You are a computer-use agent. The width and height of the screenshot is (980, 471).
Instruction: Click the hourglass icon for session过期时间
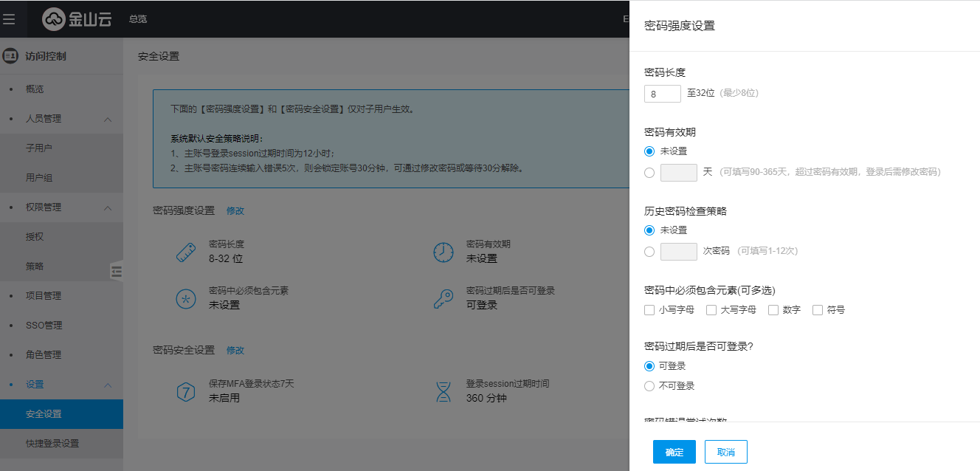coord(443,391)
